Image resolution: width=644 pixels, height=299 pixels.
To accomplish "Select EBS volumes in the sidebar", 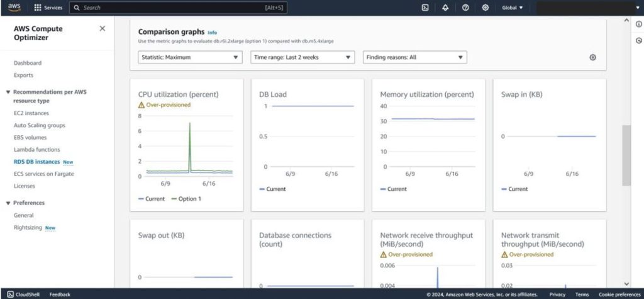I will tap(30, 137).
